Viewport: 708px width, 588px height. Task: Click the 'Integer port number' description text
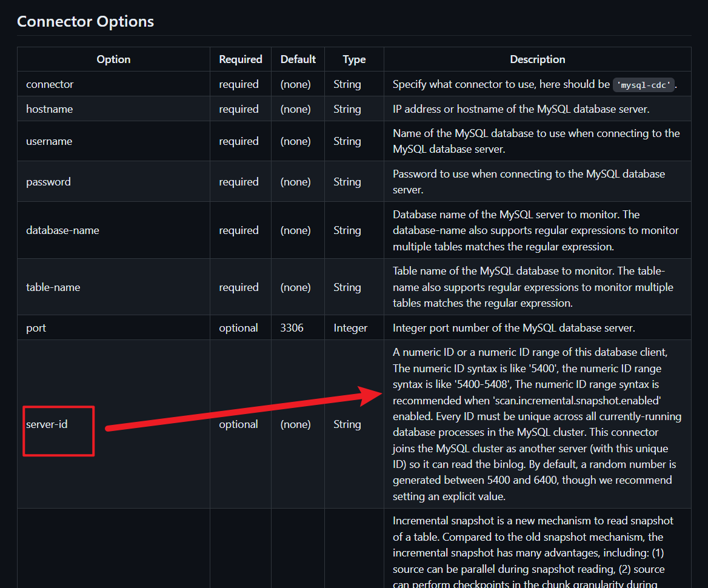pyautogui.click(x=514, y=328)
